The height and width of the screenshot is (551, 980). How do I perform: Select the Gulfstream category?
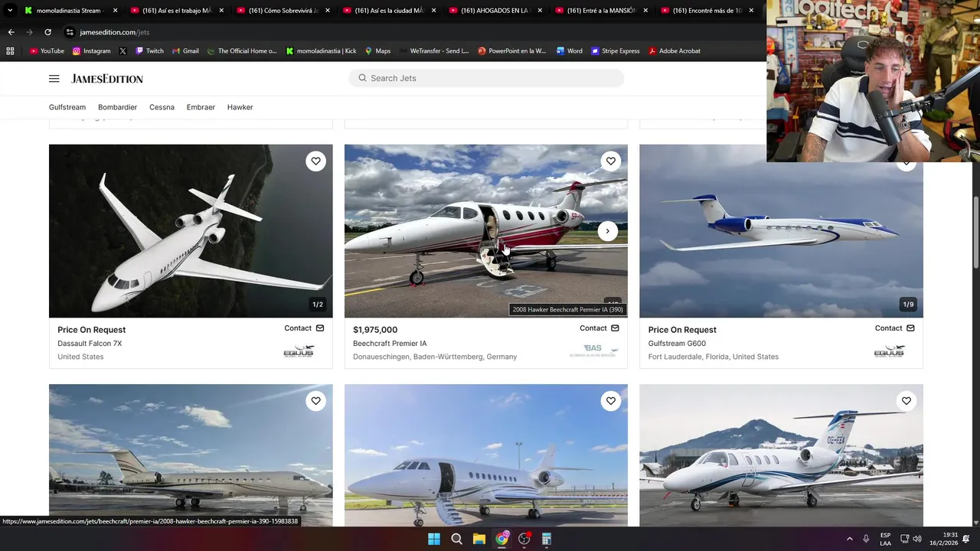pyautogui.click(x=67, y=107)
